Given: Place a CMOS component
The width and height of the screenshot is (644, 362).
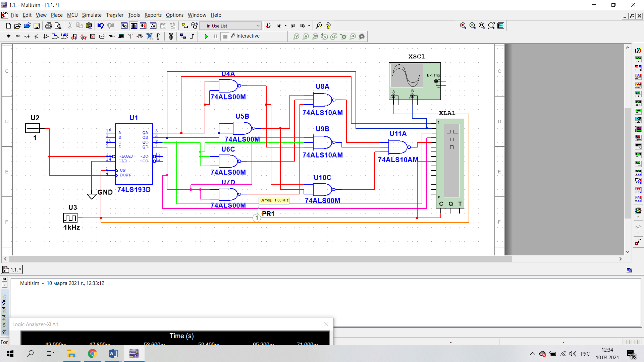Looking at the screenshot, I should coord(65,36).
